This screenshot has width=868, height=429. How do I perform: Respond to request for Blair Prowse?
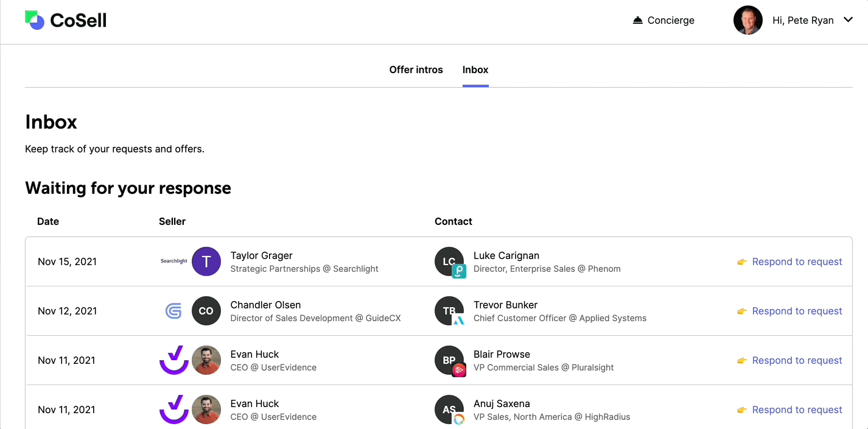pos(789,360)
